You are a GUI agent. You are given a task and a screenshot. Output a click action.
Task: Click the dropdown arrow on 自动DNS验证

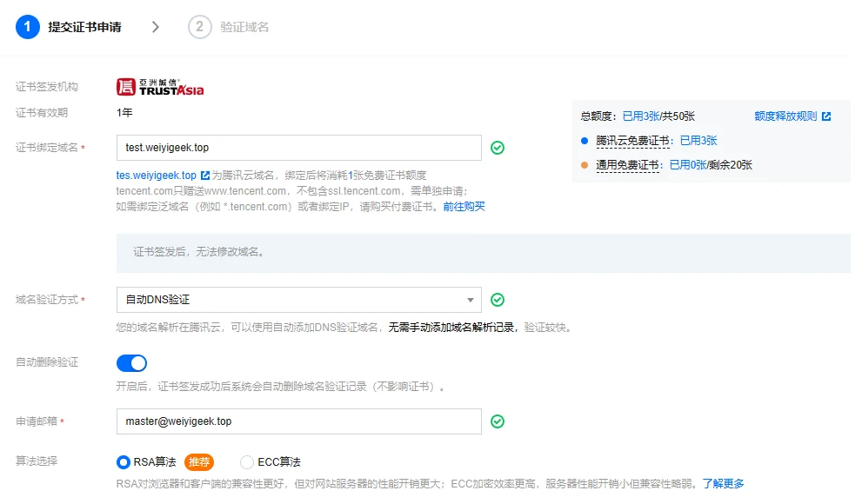coord(470,300)
